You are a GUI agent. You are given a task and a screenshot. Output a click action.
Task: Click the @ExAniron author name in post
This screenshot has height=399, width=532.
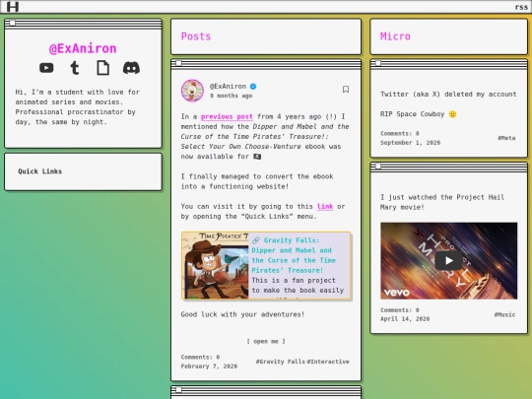[228, 86]
